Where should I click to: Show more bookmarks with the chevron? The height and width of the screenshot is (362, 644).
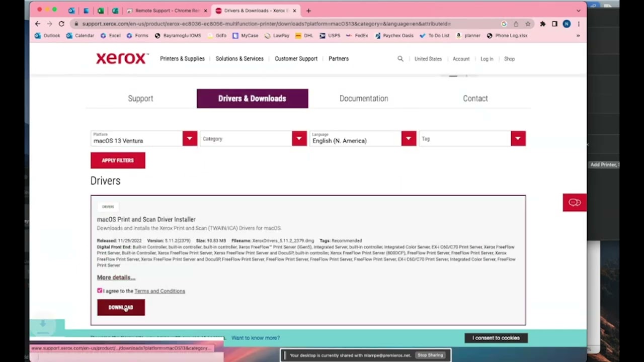pyautogui.click(x=578, y=36)
